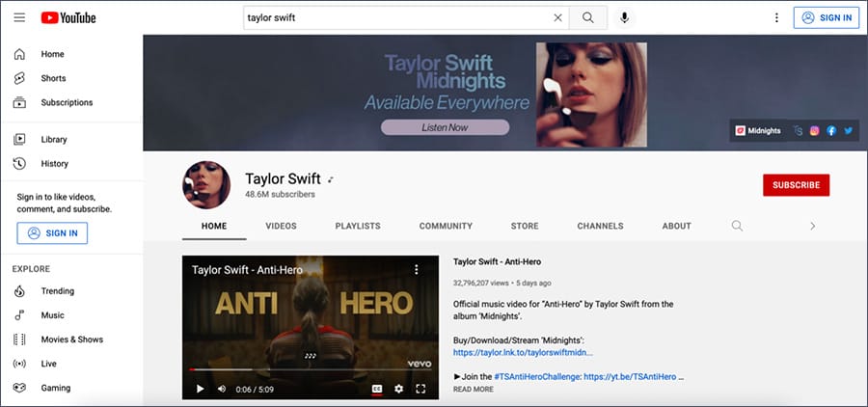
Task: Switch to the CHANNELS tab
Action: 600,226
